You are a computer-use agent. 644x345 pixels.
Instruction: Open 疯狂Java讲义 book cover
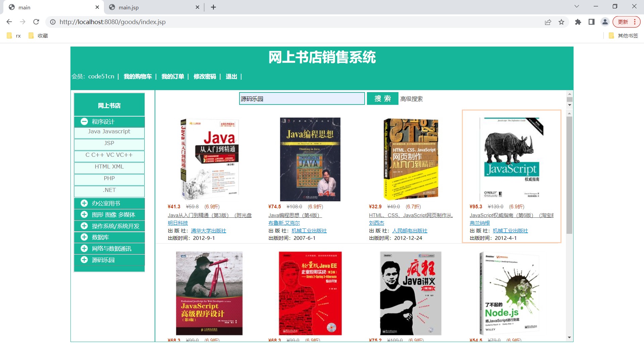411,293
